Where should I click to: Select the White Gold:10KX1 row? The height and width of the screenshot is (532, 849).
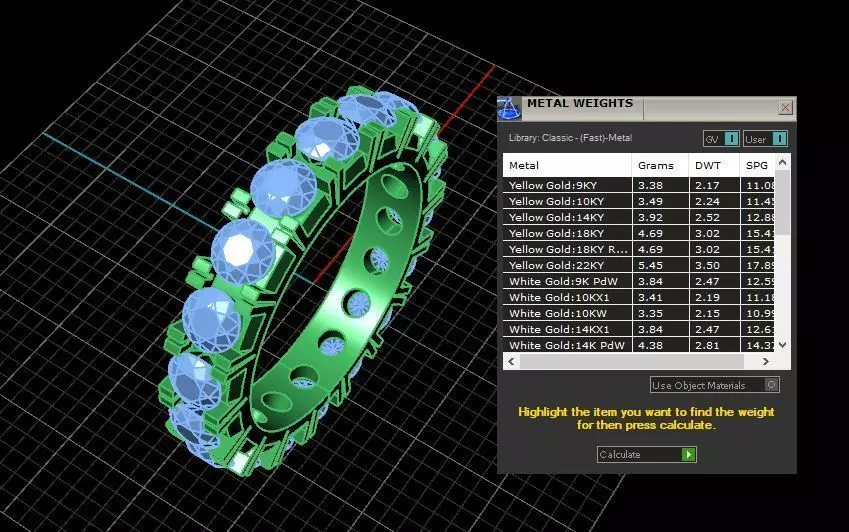pos(638,297)
